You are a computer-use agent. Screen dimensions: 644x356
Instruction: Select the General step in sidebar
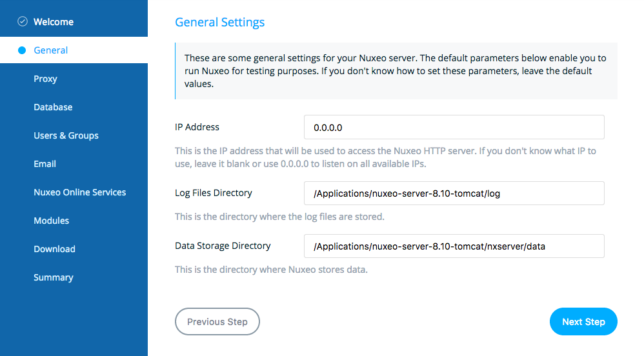(74, 50)
